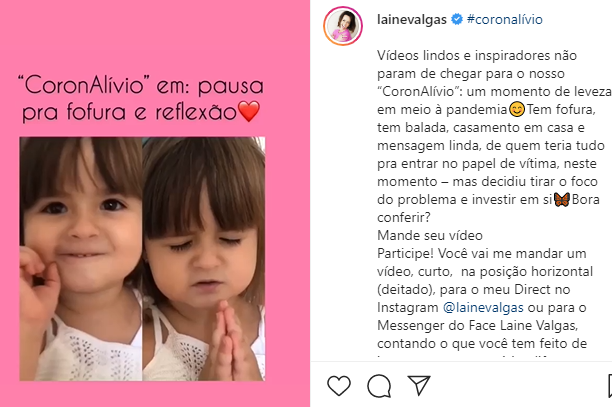Viewport: 612px width, 407px height.
Task: Share post using the paper plane icon
Action: coord(419,385)
